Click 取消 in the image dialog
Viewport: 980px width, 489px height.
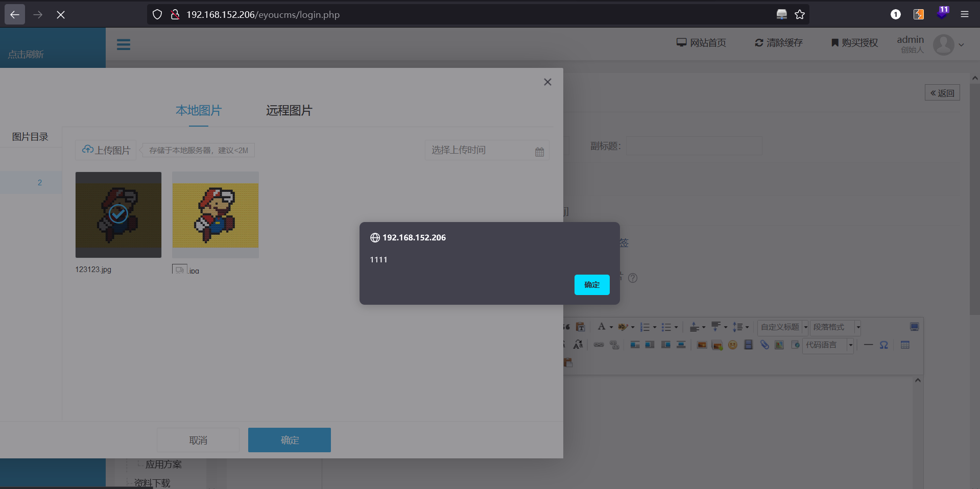tap(198, 440)
